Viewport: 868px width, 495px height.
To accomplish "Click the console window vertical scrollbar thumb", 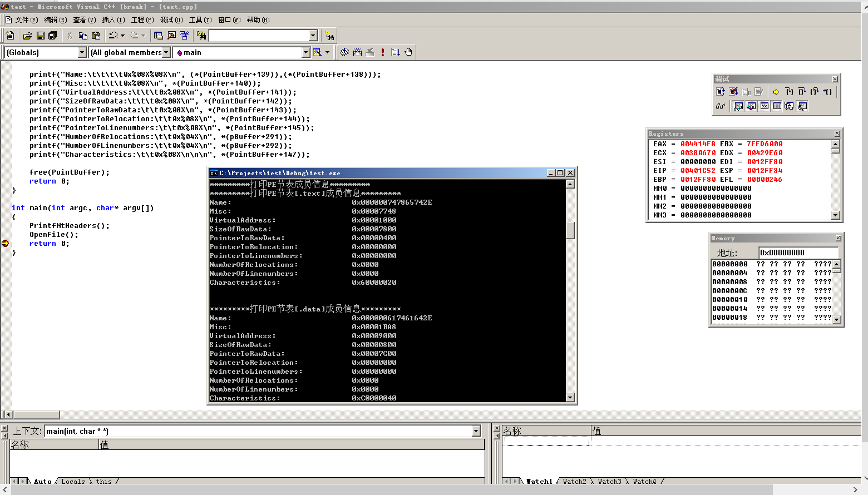I will pos(570,230).
